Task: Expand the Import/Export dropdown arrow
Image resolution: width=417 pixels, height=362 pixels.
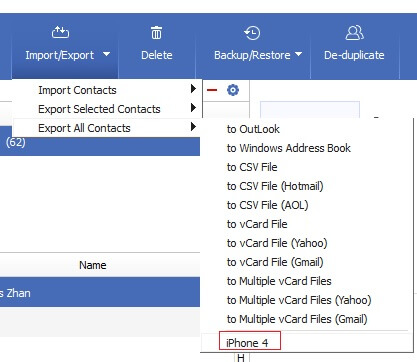Action: [106, 54]
